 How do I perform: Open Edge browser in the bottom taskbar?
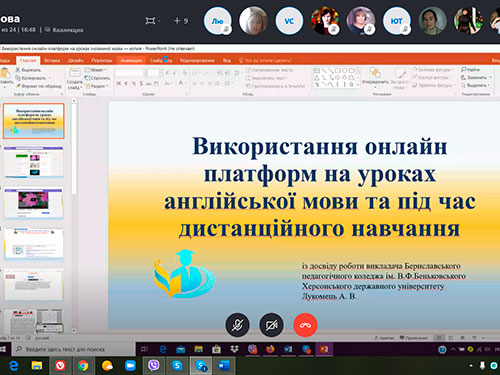tap(14, 366)
